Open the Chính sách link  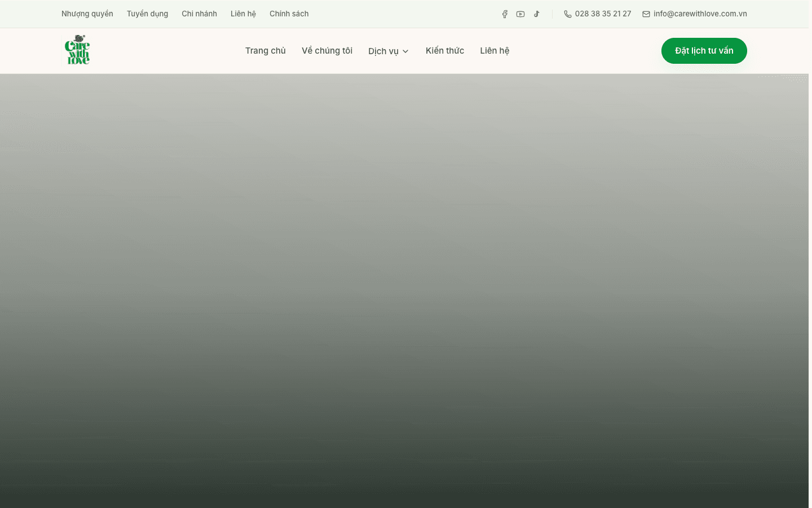pos(289,14)
